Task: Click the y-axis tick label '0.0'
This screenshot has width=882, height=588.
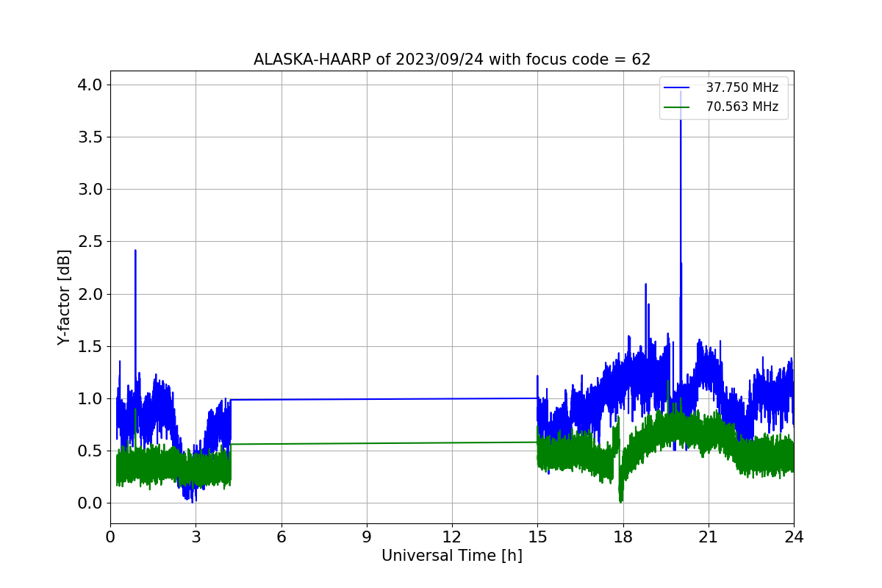Action: pyautogui.click(x=89, y=503)
